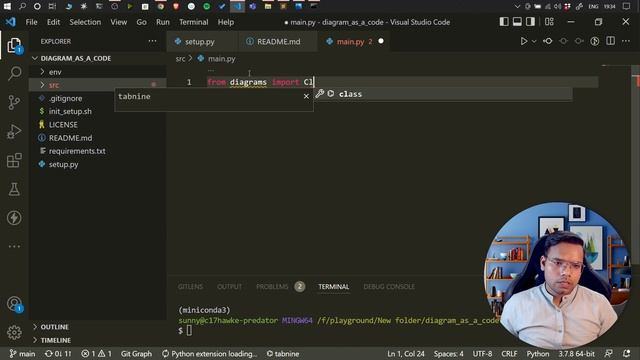Open the Manage settings gear
The image size is (640, 360).
point(14,332)
